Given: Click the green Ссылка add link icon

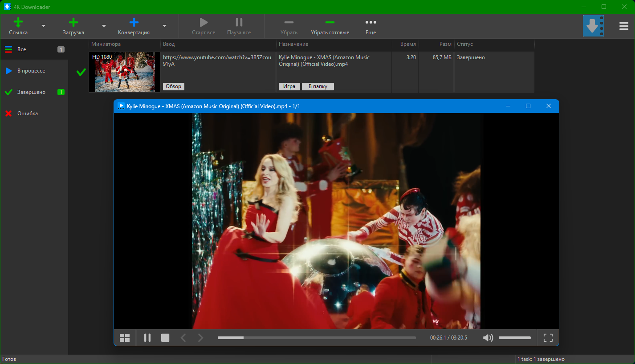Looking at the screenshot, I should pyautogui.click(x=18, y=23).
